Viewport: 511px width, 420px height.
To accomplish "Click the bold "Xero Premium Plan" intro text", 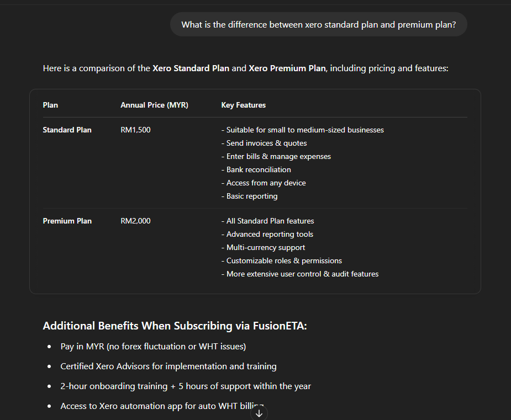I will coord(288,68).
